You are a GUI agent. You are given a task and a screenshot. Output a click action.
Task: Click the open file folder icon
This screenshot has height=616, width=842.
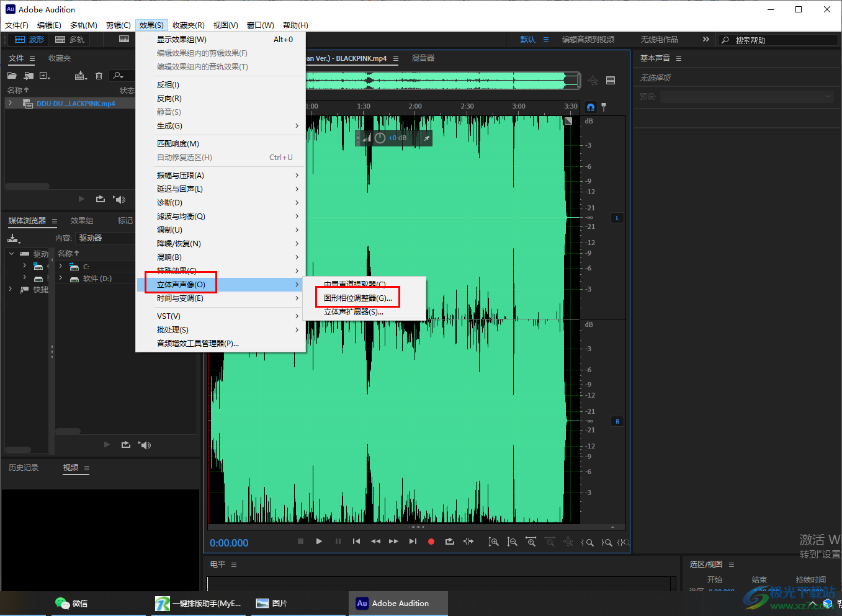[x=12, y=76]
